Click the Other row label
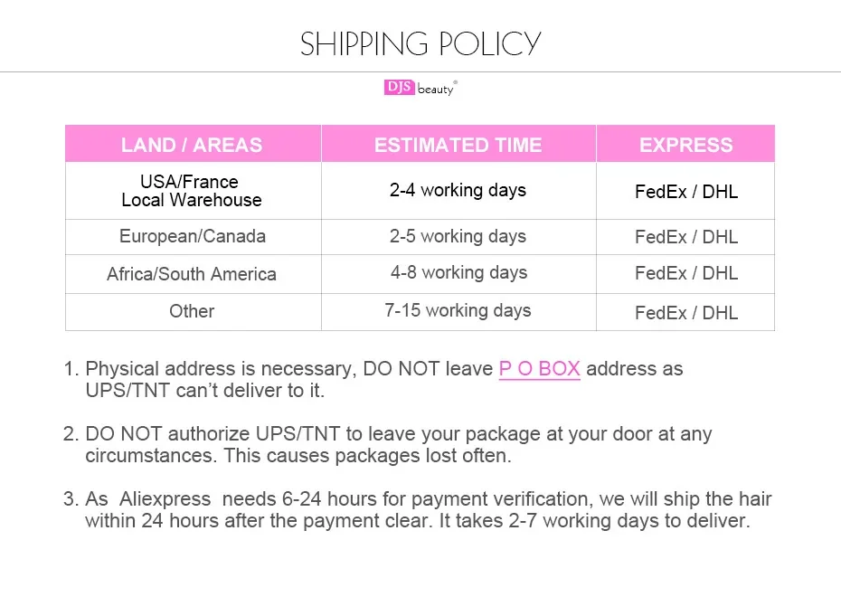This screenshot has height=616, width=841. click(192, 311)
